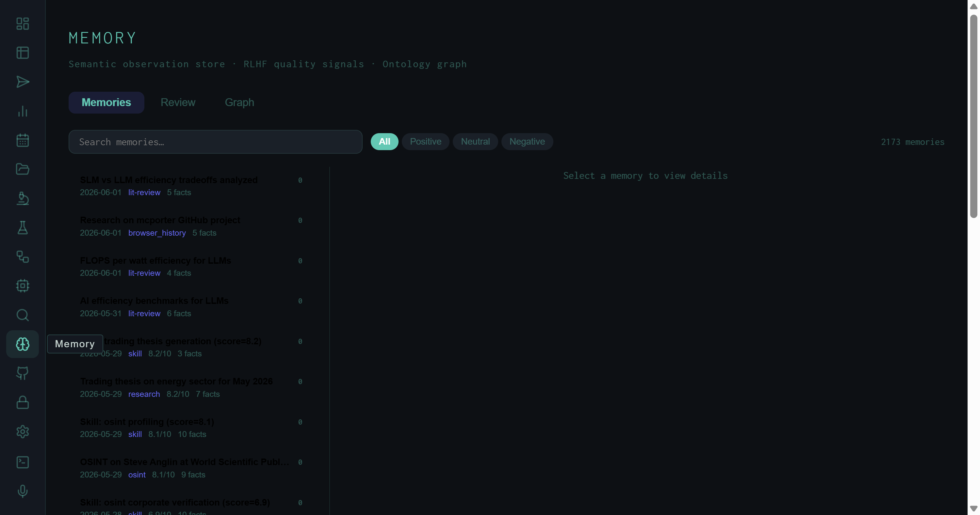Click the page scrollbar up arrow
This screenshot has height=515, width=980.
(x=973, y=7)
